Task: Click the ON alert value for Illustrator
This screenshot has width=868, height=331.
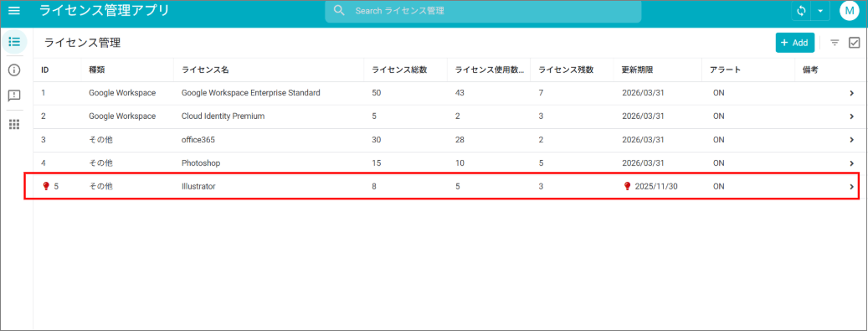Action: [718, 187]
